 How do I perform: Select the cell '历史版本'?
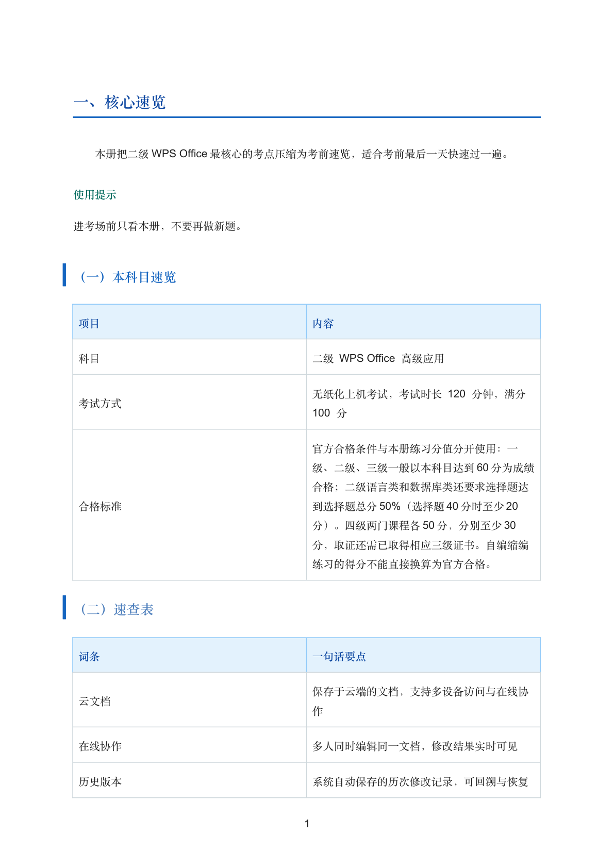[x=190, y=780]
